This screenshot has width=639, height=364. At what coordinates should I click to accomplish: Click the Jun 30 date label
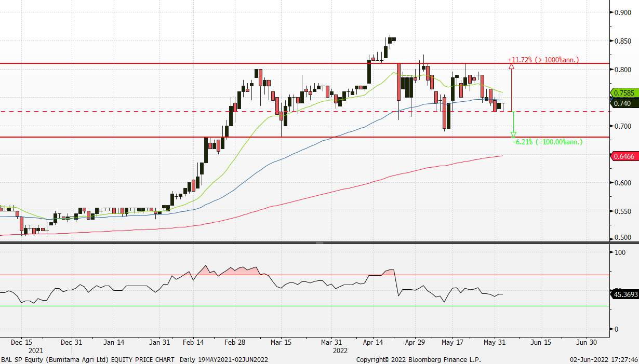coord(587,343)
